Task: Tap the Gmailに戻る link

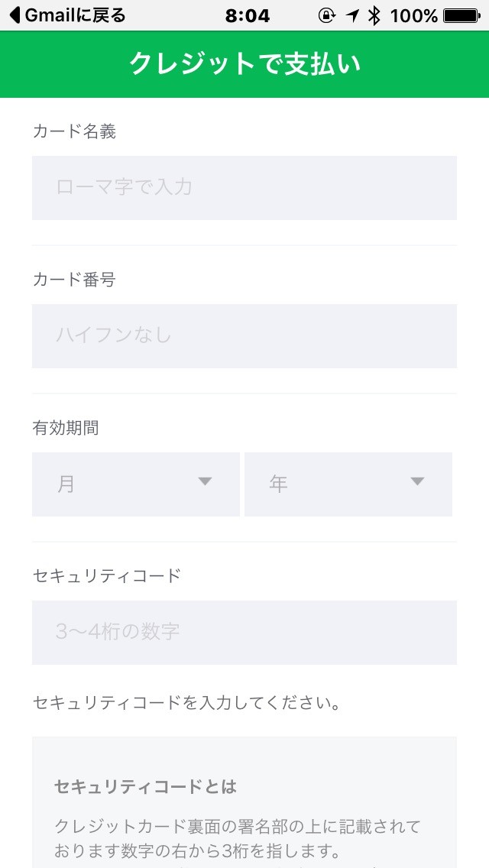Action: point(75,15)
